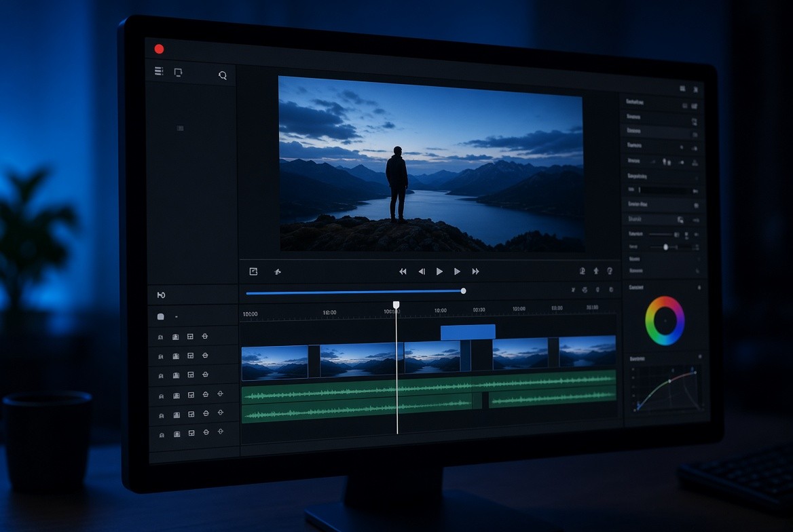This screenshot has width=793, height=532.
Task: Click the rounded square icon atop track list
Action: click(x=160, y=317)
